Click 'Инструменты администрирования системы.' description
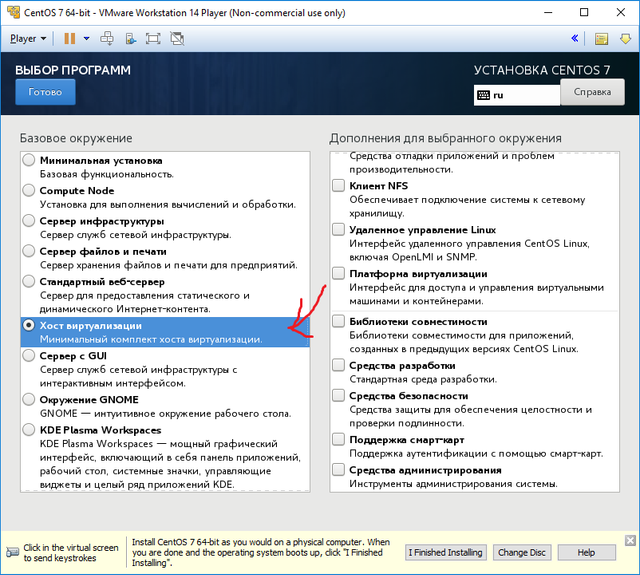The width and height of the screenshot is (640, 575). pyautogui.click(x=453, y=484)
